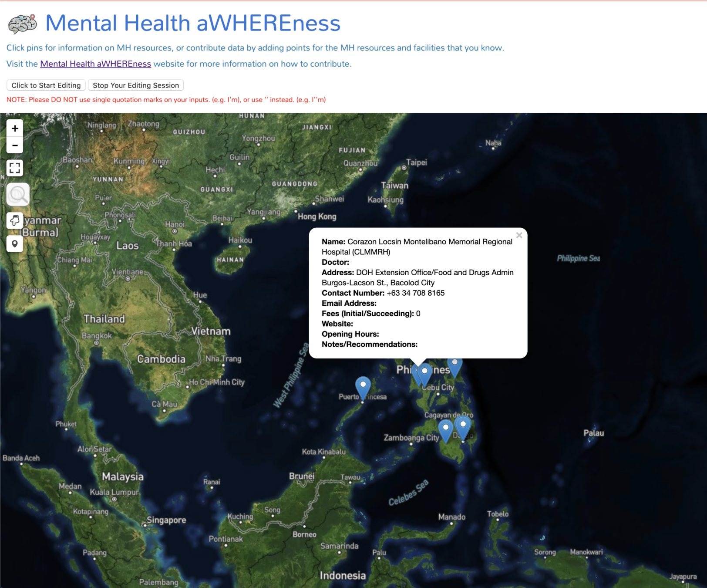
Task: Click the Kuala Lumpur map label
Action: 114,492
